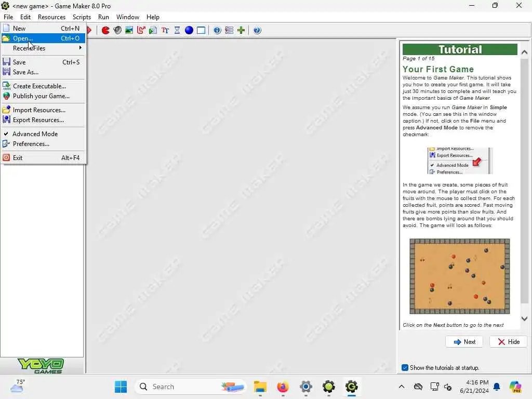Click the Create a path icon

click(x=141, y=31)
